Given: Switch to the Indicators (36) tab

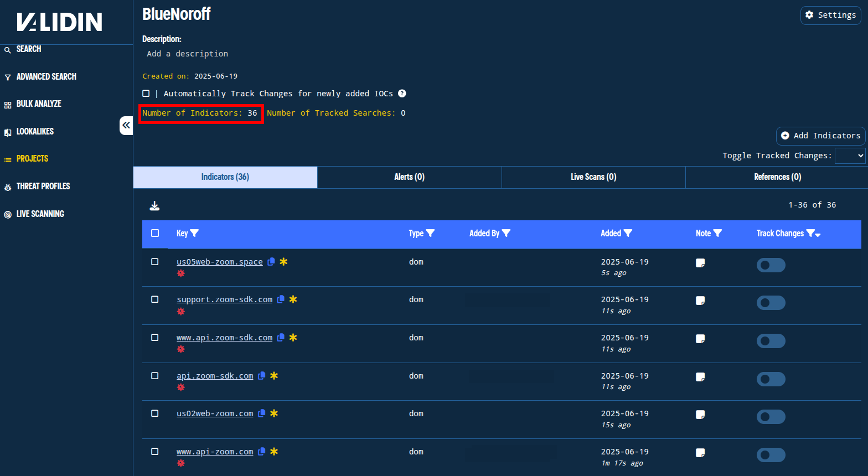Looking at the screenshot, I should 225,177.
